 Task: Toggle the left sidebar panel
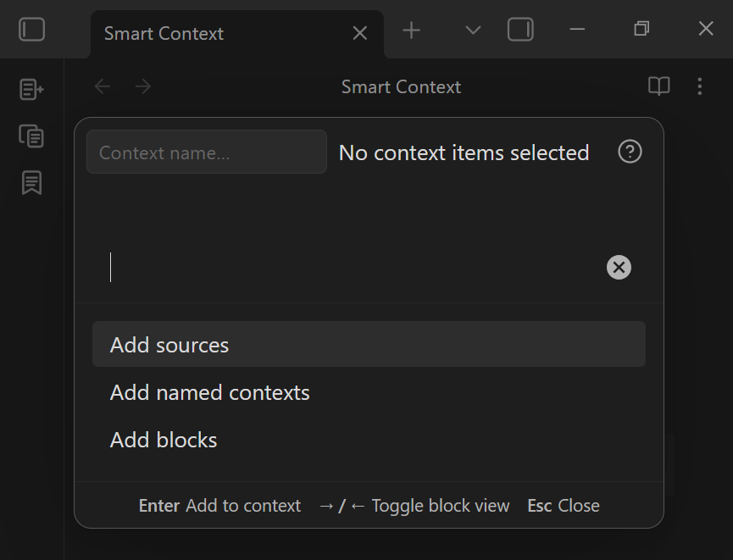[31, 30]
